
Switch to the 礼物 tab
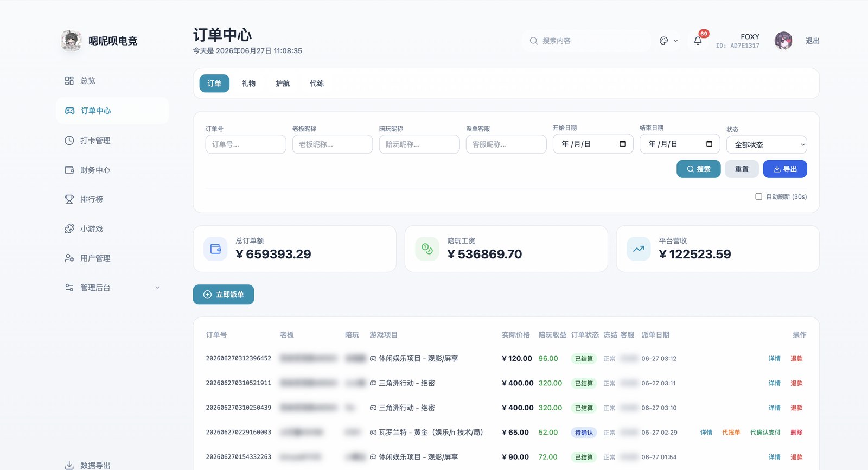(x=248, y=84)
